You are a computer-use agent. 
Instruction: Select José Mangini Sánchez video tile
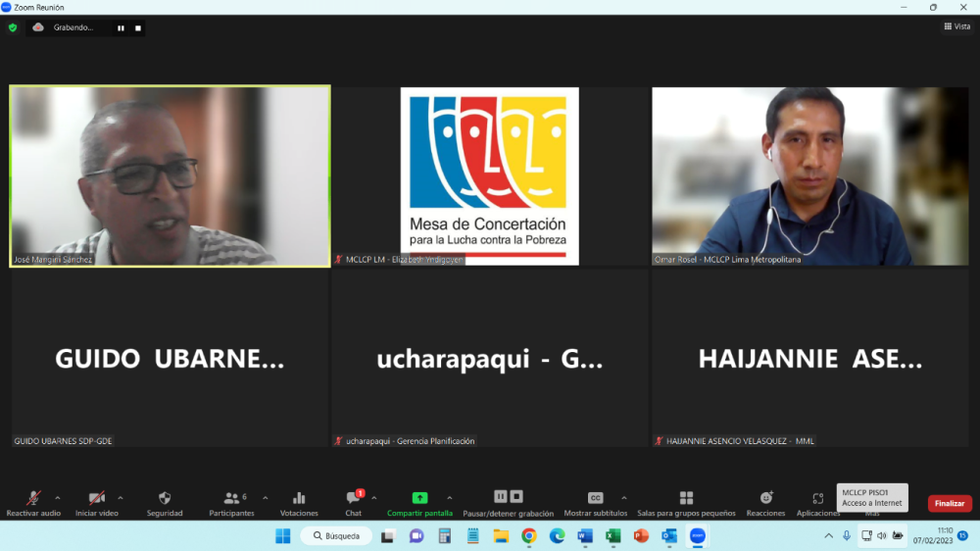[170, 176]
